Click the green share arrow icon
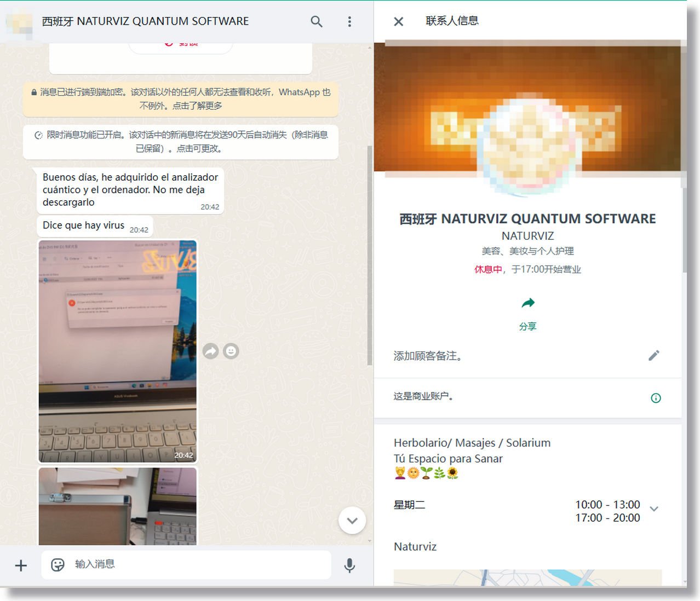The image size is (700, 601). pos(528,303)
